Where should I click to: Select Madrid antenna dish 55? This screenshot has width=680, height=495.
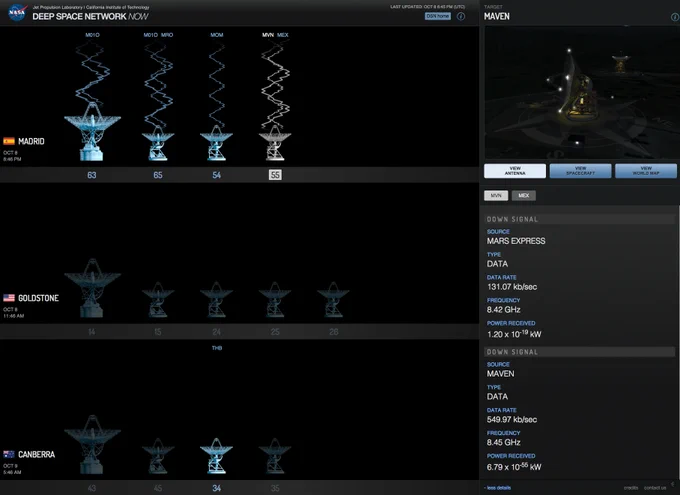pyautogui.click(x=275, y=143)
